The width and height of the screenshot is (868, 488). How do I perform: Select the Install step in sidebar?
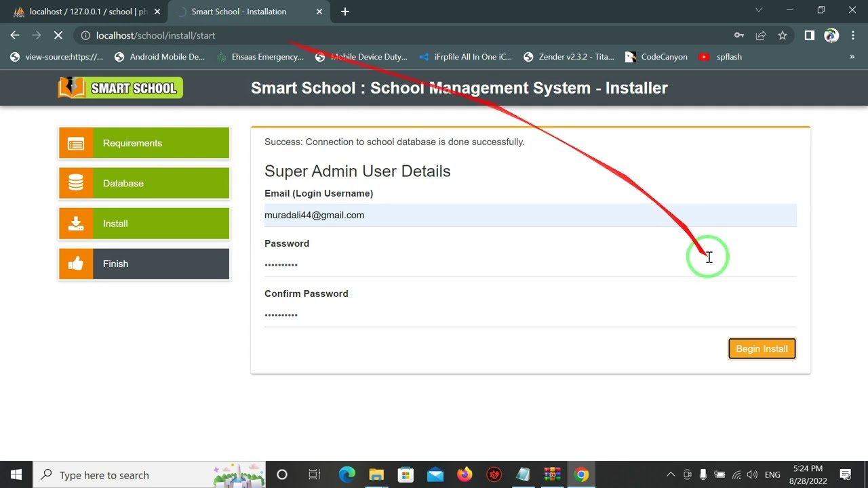click(x=144, y=224)
